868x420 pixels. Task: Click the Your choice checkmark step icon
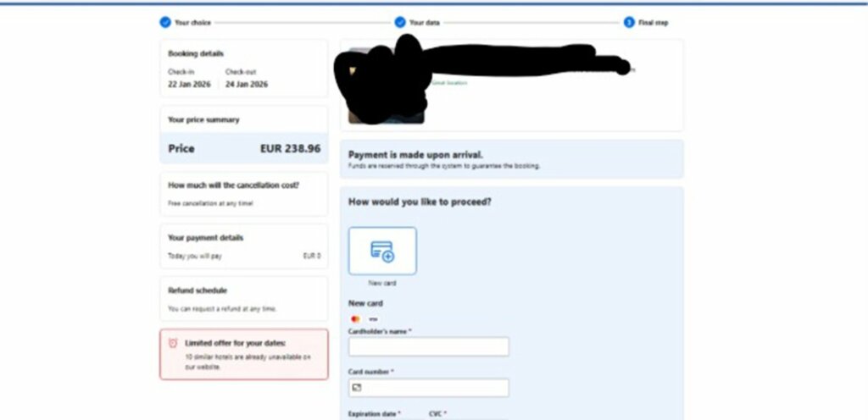(x=165, y=22)
